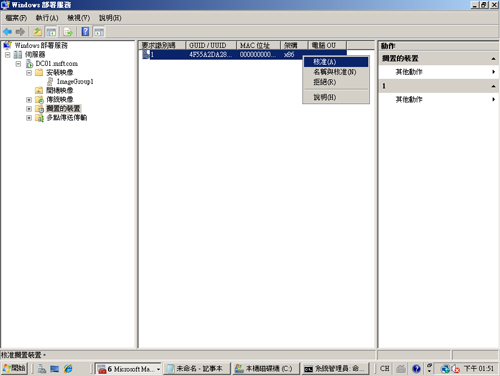Choose 核准(A) in context menu
Viewport: 500px width, 376px height.
click(336, 62)
